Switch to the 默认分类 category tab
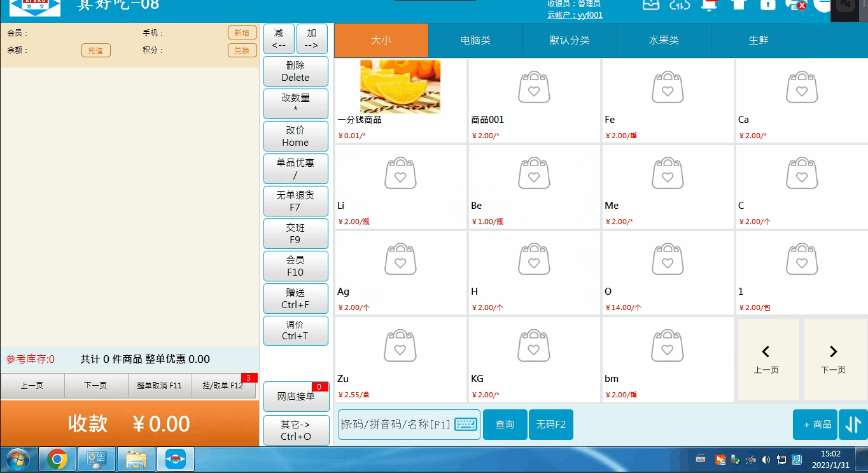Image resolution: width=868 pixels, height=473 pixels. (x=570, y=40)
